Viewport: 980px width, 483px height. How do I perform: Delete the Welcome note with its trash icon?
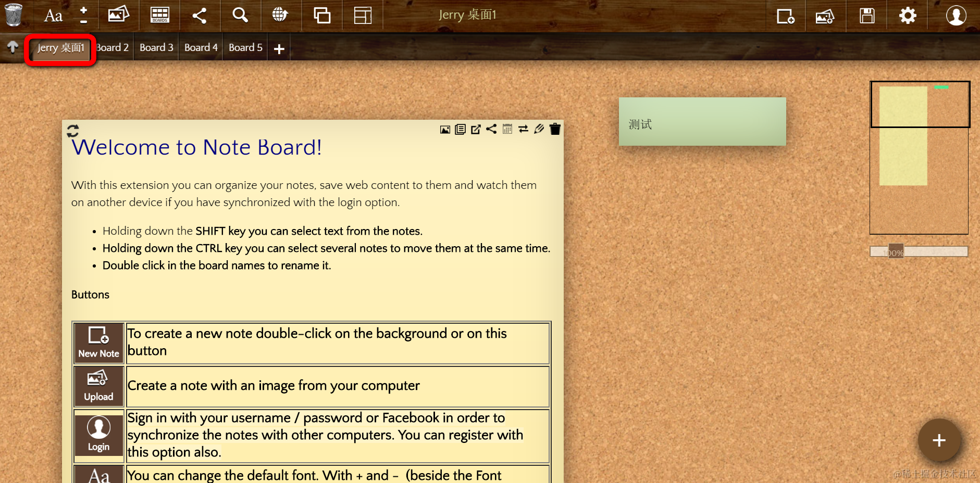(x=555, y=129)
